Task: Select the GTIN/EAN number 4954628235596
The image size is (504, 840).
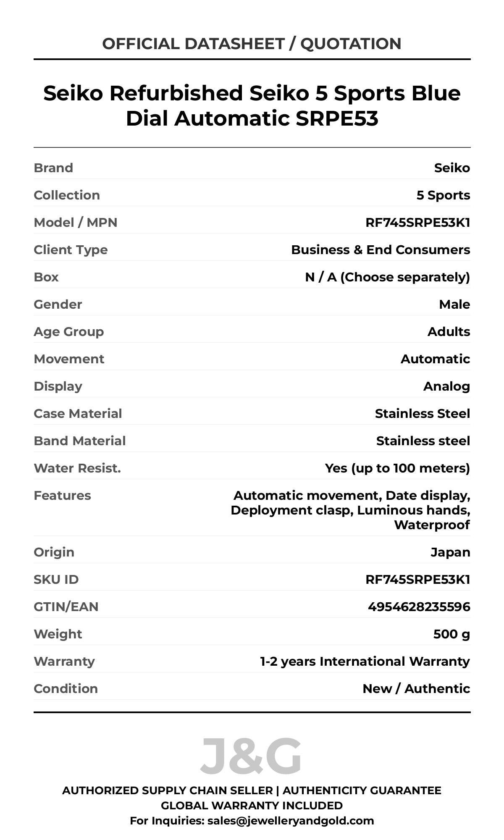Action: (419, 606)
